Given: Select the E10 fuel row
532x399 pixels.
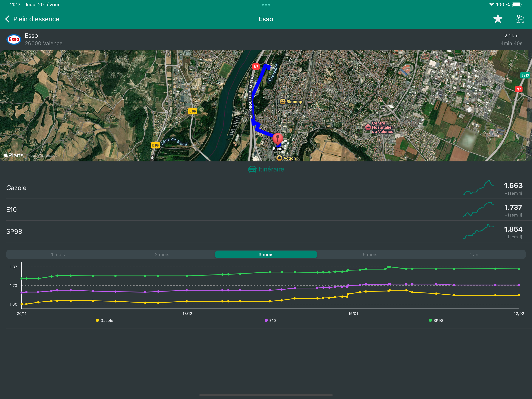Looking at the screenshot, I should [x=266, y=210].
